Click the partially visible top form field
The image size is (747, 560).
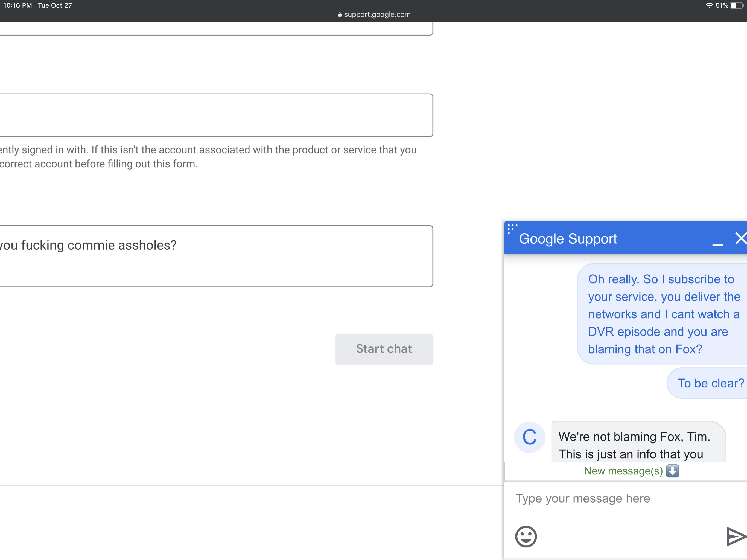coord(216,29)
